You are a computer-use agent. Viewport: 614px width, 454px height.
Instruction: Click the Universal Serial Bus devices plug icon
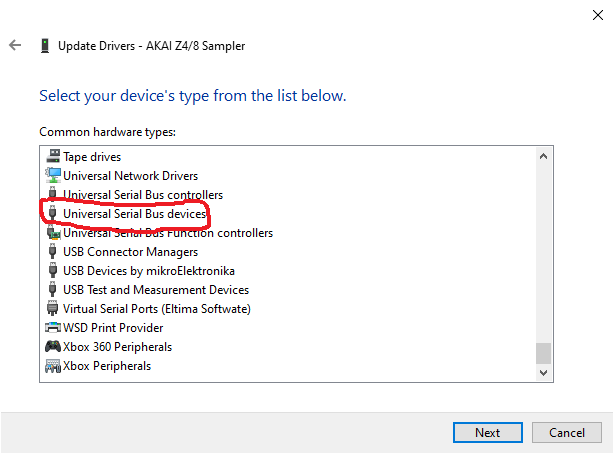(52, 213)
